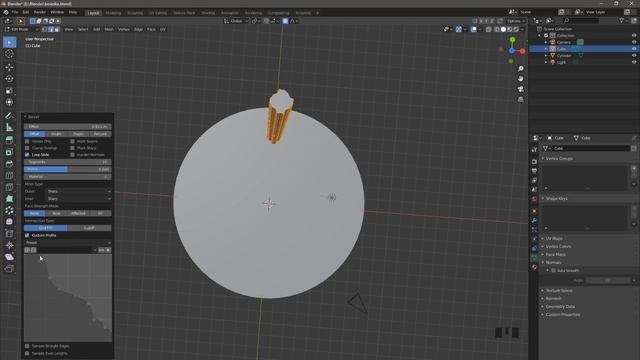The width and height of the screenshot is (640, 360).
Task: Select the Poly Build tool
Action: coord(9,199)
